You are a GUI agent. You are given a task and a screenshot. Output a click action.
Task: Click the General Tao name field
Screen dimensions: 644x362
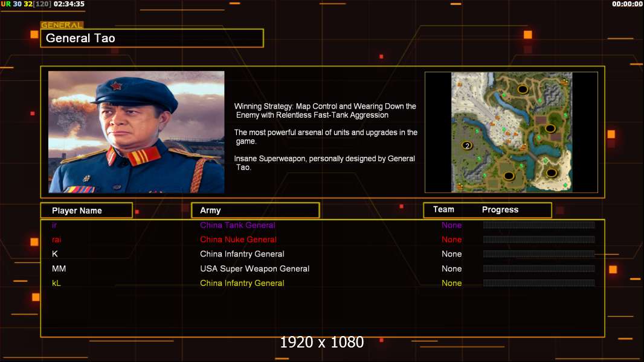[x=152, y=38]
